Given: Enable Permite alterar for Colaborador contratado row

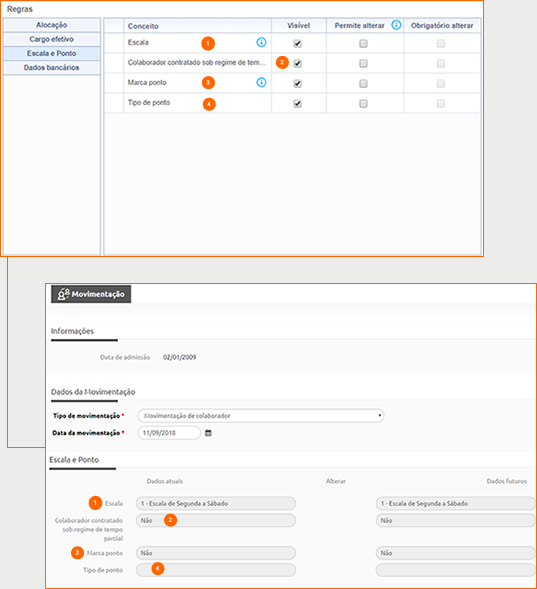Looking at the screenshot, I should pos(363,63).
